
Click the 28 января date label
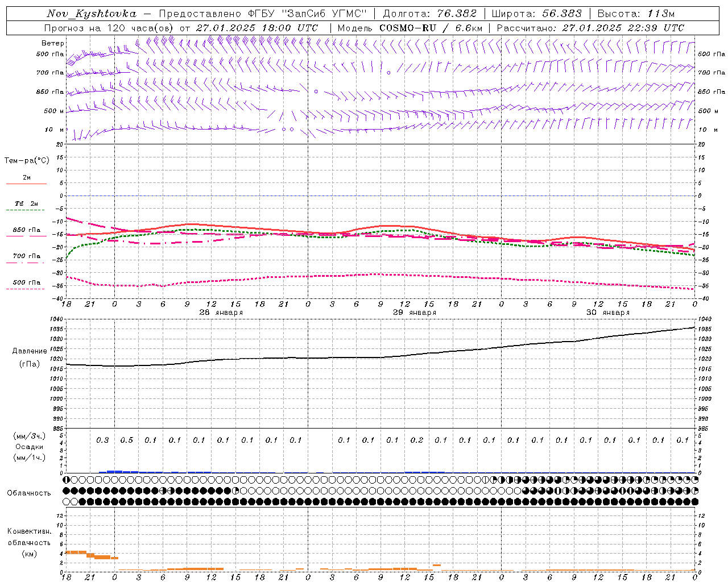pos(221,313)
